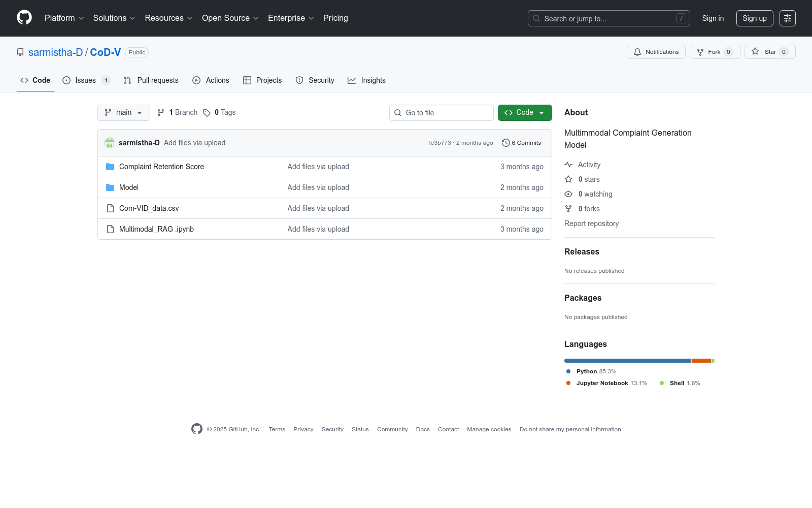Switch to the Issues tab
The width and height of the screenshot is (812, 508).
tap(86, 80)
